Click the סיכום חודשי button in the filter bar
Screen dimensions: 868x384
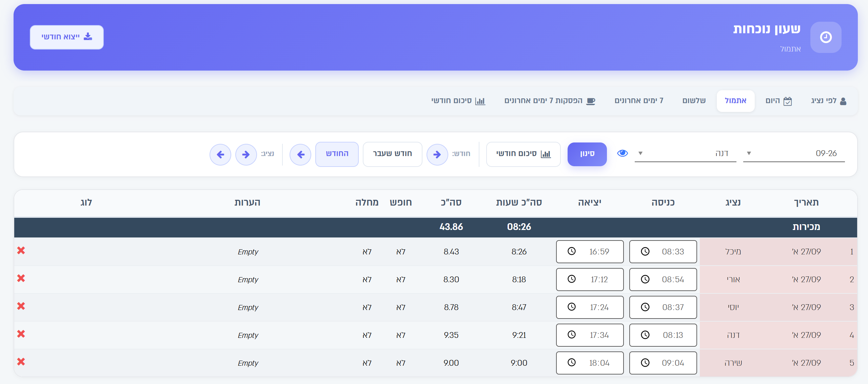523,154
